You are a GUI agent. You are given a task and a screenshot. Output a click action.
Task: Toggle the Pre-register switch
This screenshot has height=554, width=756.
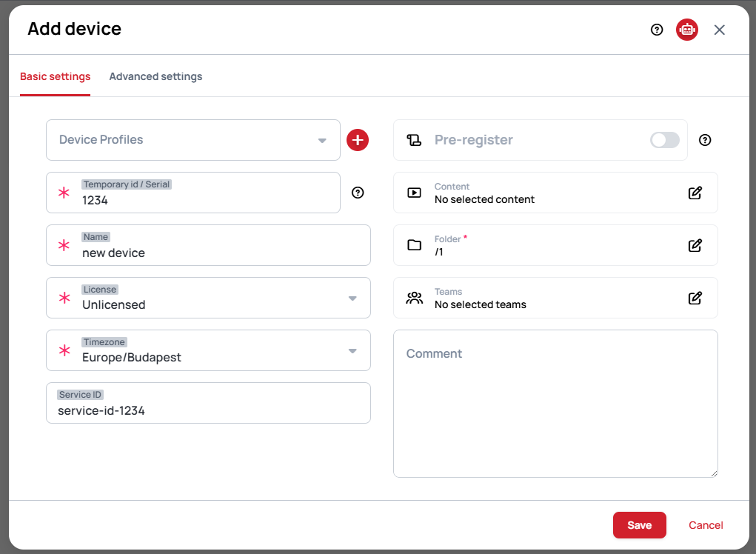tap(664, 140)
